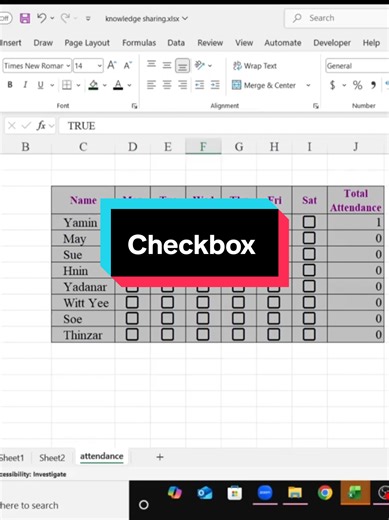This screenshot has width=389, height=520.
Task: Switch to the Formulas tab
Action: [x=139, y=43]
